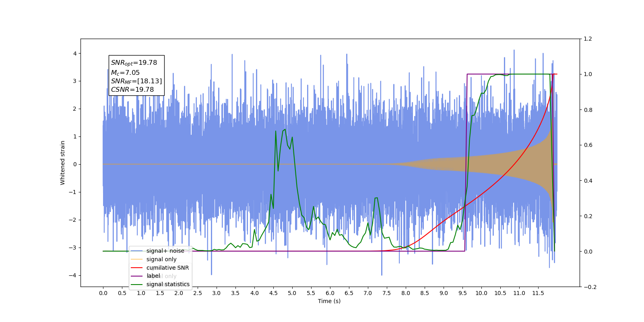The height and width of the screenshot is (322, 644).
Task: Click right y-axis tick label 0.0
Action: [x=588, y=252]
